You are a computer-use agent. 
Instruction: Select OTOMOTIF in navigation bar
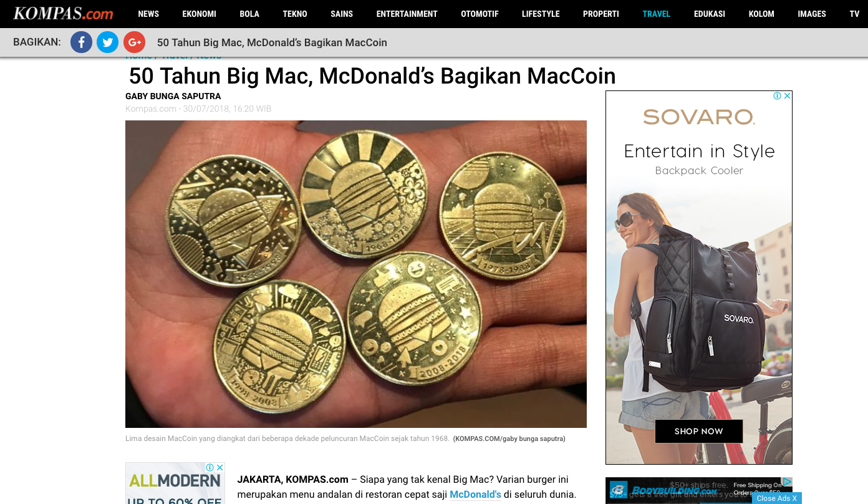480,14
